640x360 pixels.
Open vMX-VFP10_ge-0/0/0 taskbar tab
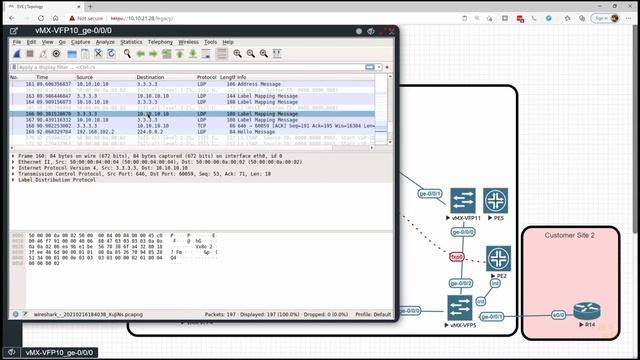point(59,353)
